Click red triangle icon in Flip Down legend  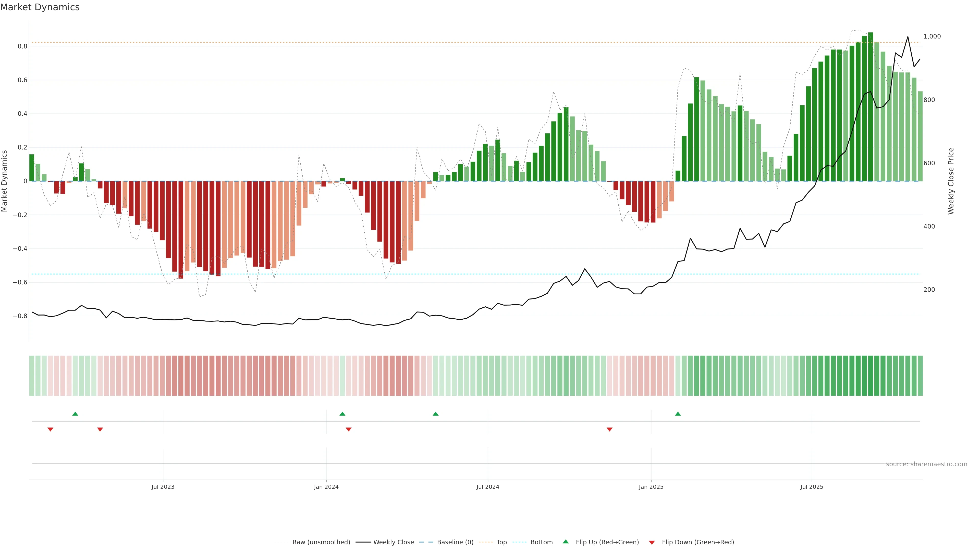652,543
